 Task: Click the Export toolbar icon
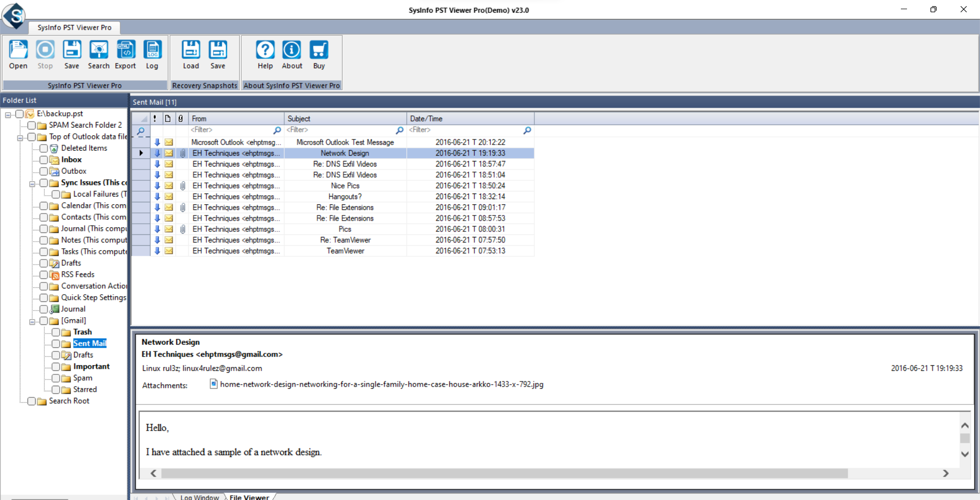coord(126,50)
